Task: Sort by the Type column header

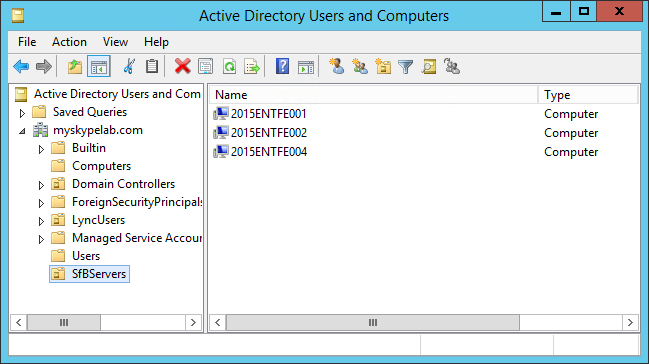Action: [588, 95]
